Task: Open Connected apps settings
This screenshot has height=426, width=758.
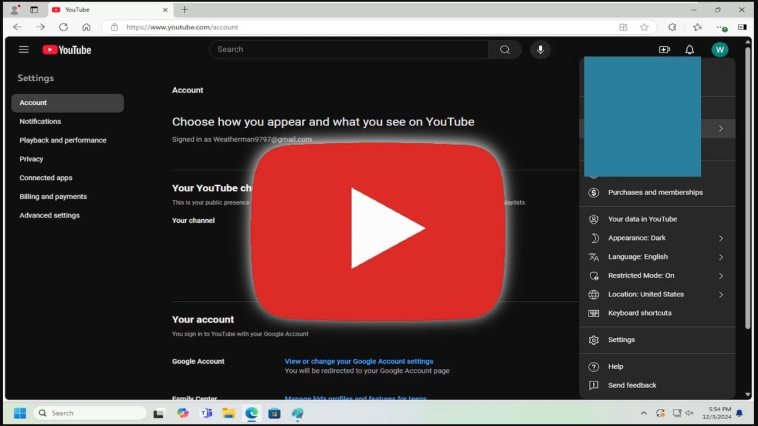Action: coord(68,178)
